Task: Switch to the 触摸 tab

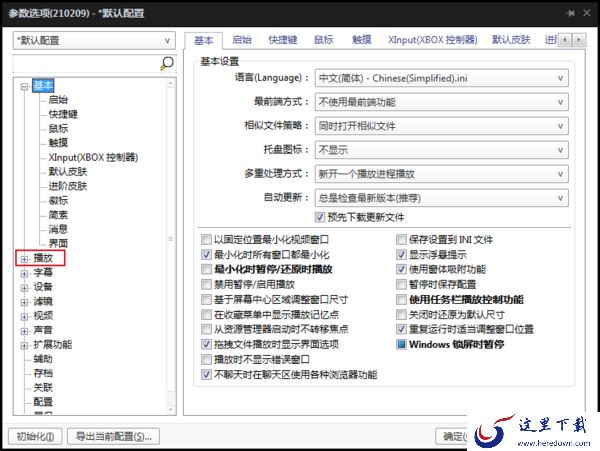Action: coord(362,40)
